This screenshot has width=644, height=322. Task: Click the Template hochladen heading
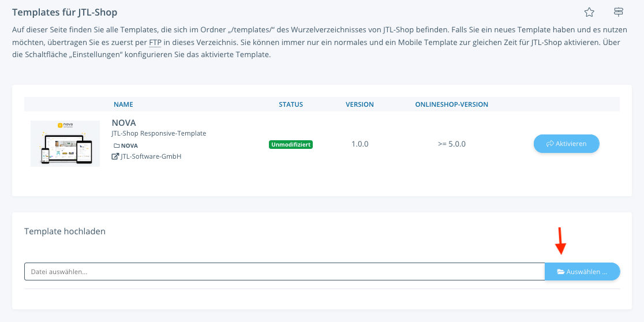point(65,231)
